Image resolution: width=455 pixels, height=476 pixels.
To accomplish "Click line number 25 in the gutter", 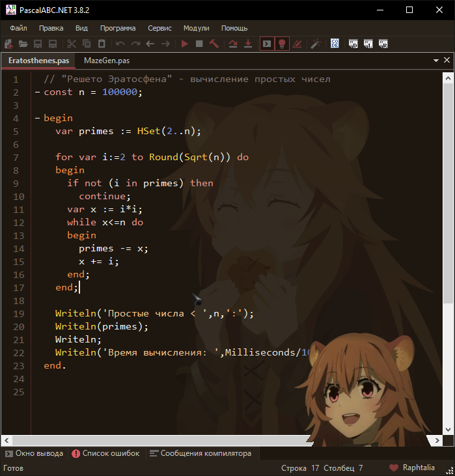I will pyautogui.click(x=18, y=392).
